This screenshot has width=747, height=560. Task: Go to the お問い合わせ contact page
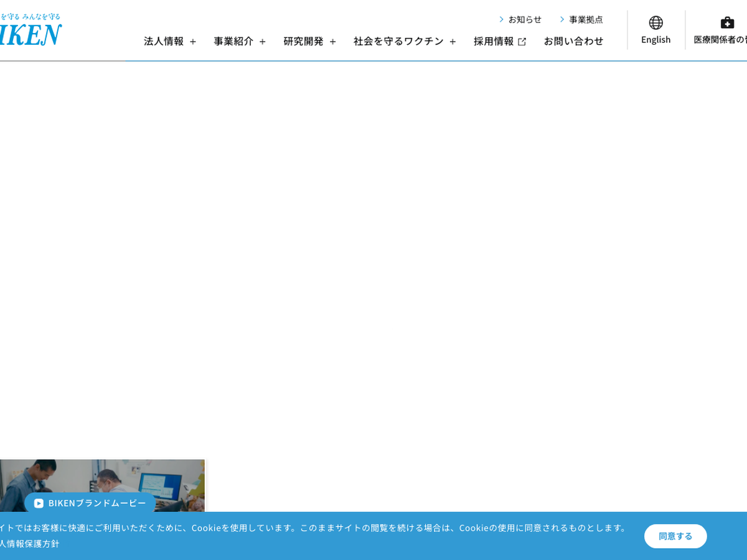(573, 41)
